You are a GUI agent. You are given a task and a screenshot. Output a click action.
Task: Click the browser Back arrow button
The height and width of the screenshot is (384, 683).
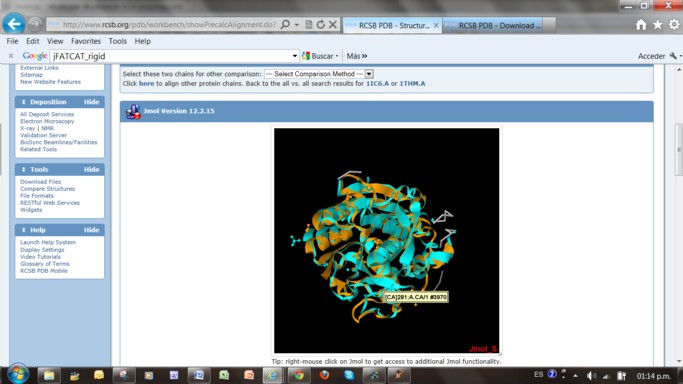[14, 24]
